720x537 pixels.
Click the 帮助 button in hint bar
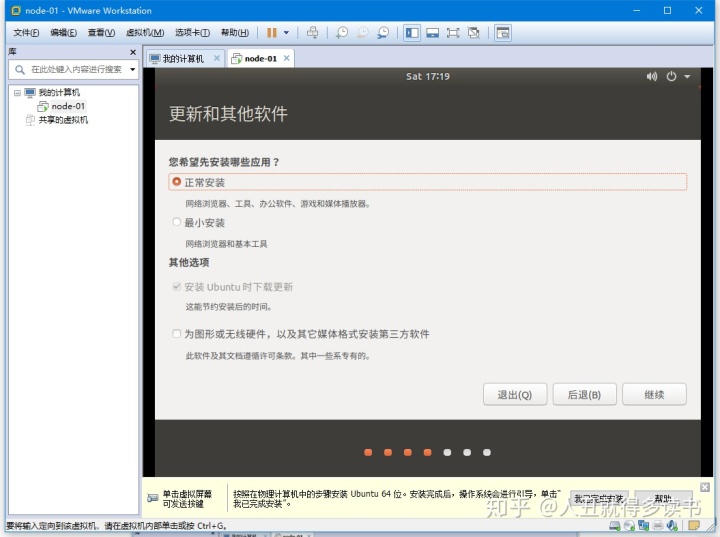pos(664,499)
